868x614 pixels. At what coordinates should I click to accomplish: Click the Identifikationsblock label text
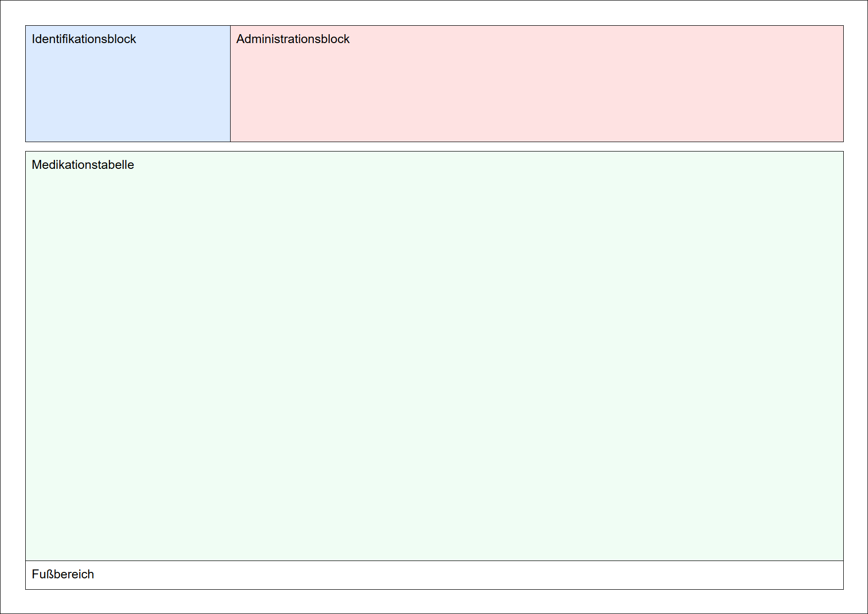pos(84,39)
